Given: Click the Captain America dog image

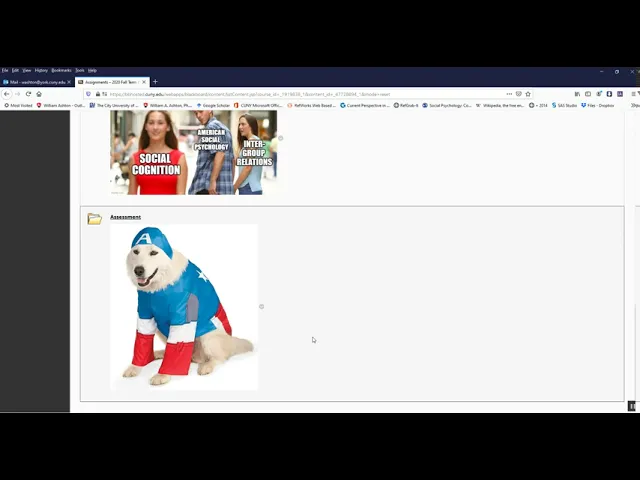Looking at the screenshot, I should click(184, 307).
